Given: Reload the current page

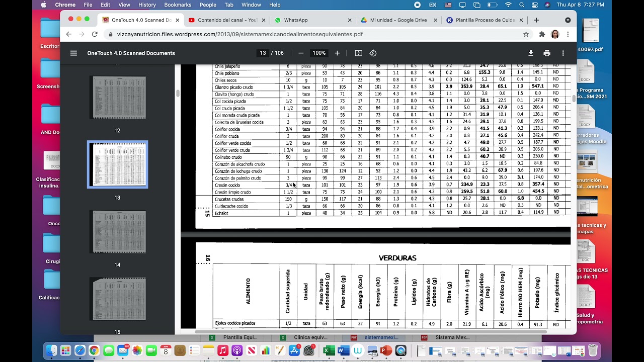Looking at the screenshot, I should 95,34.
